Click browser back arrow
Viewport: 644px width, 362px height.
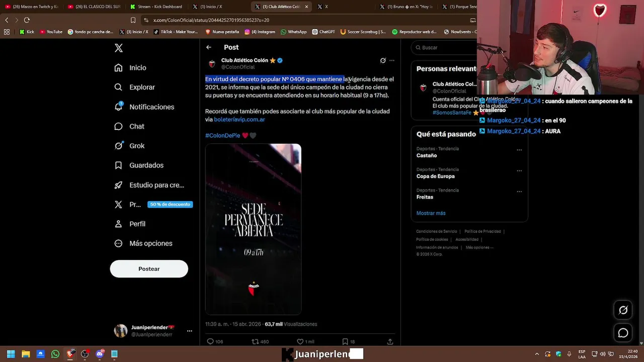[x=7, y=20]
